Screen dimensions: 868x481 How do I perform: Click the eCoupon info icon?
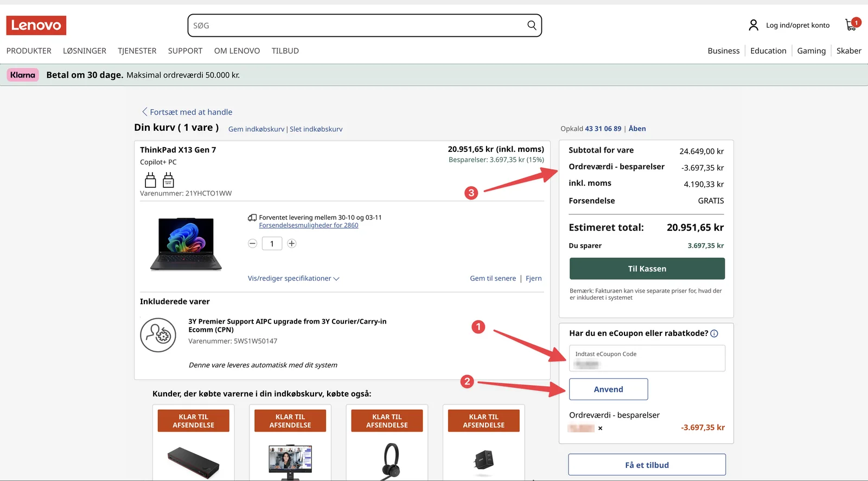pyautogui.click(x=714, y=333)
